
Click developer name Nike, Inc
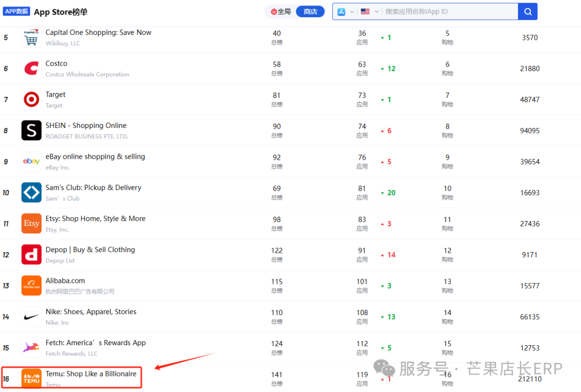[x=58, y=323]
